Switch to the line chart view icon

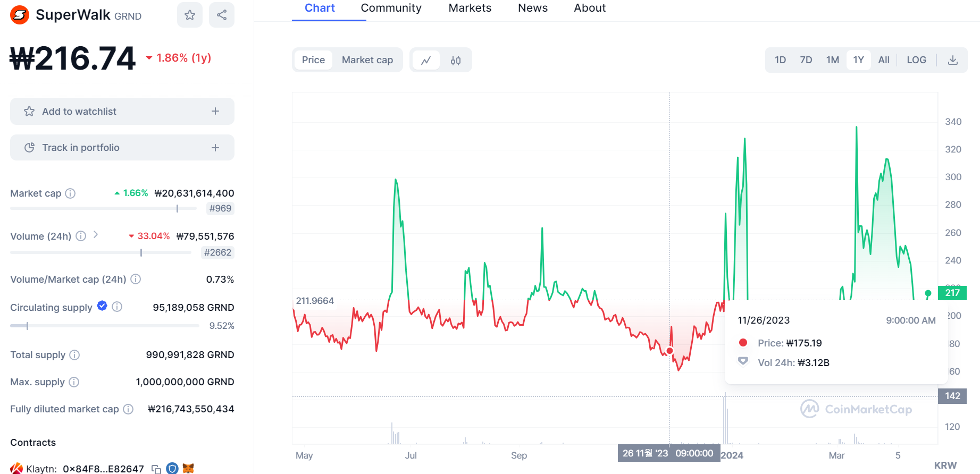tap(426, 60)
